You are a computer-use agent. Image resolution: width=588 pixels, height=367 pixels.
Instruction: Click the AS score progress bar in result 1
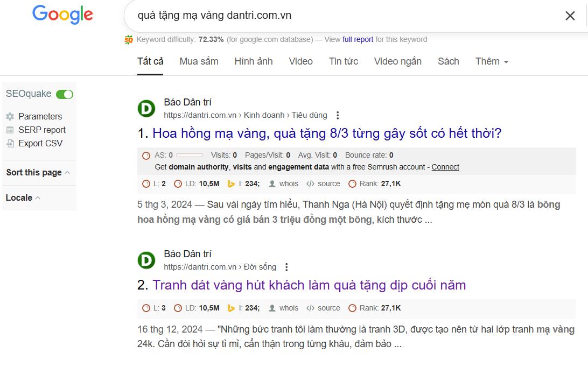tap(190, 155)
